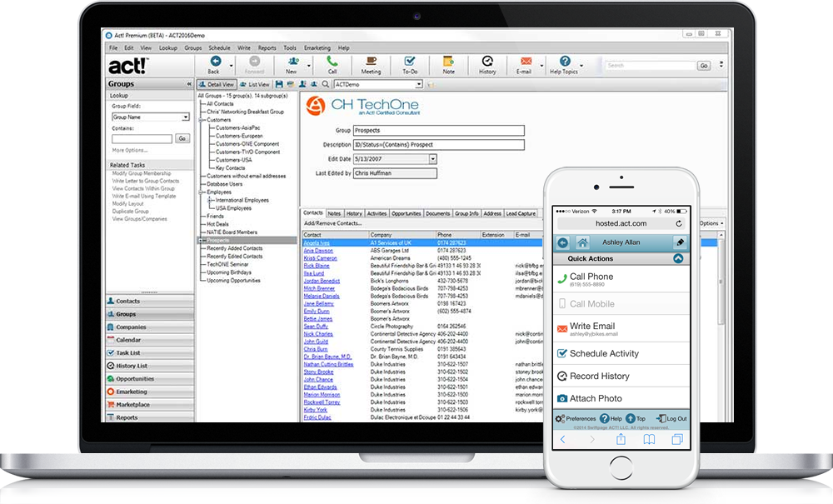833x504 pixels.
Task: Tap the reload icon in phone address bar
Action: (x=678, y=223)
